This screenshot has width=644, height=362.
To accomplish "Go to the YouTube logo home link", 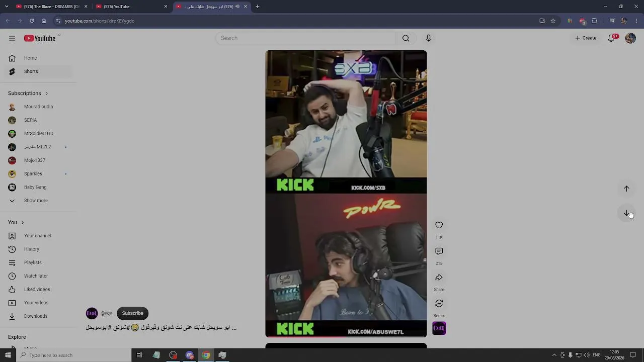I will click(40, 38).
